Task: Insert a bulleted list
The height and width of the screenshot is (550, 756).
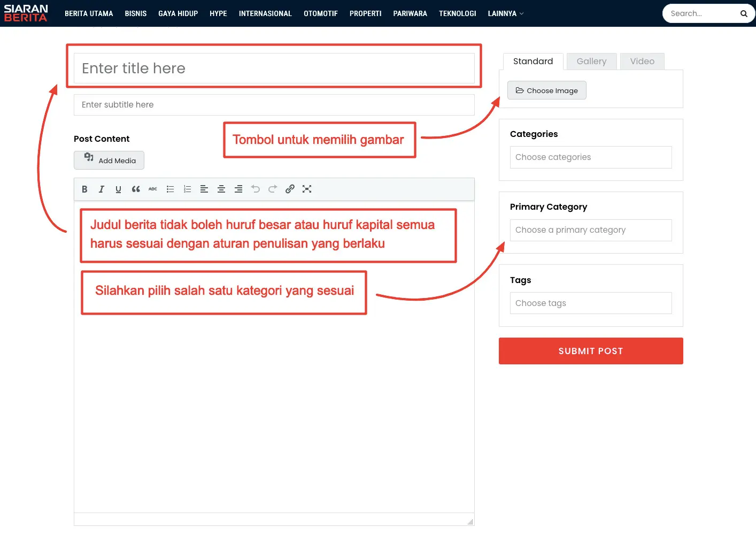Action: (x=170, y=189)
